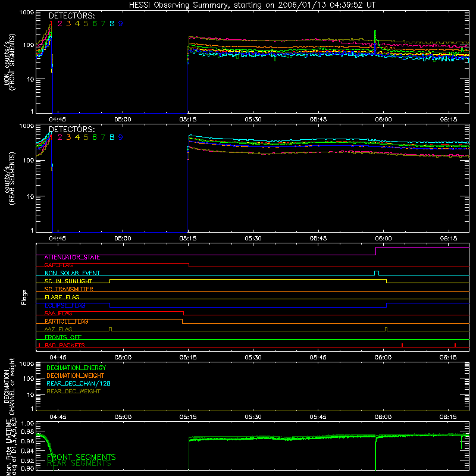Click the livetime dip near 05:58
Screen dimensions: 476x476
click(x=375, y=453)
